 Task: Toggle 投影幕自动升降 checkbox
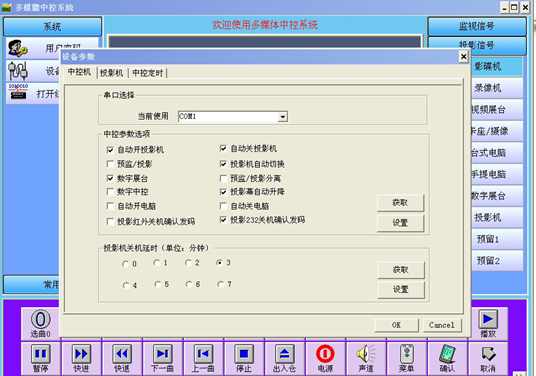click(223, 192)
